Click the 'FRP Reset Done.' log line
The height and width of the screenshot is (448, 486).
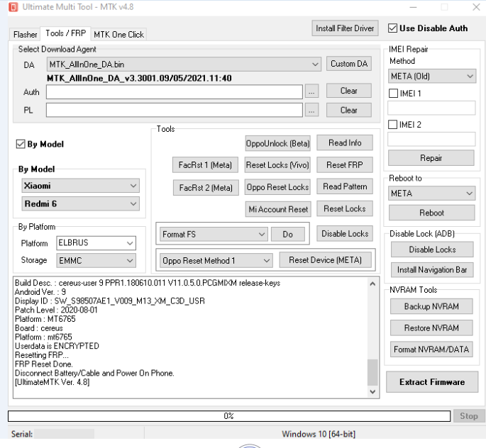pyautogui.click(x=44, y=364)
